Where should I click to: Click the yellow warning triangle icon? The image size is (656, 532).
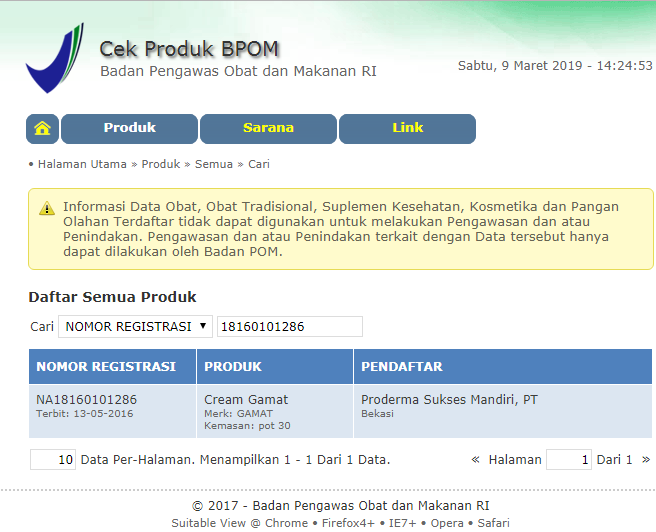tap(47, 208)
